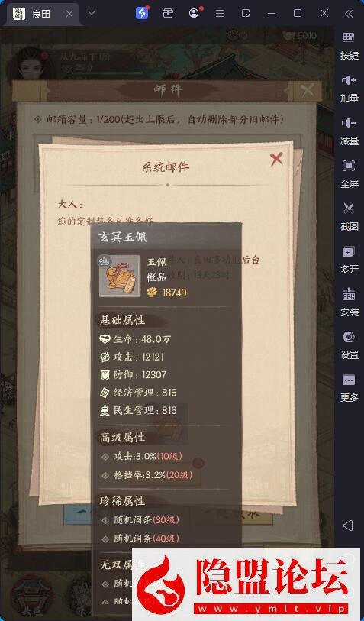364x621 pixels.
Task: Open the user account icon
Action: [x=194, y=14]
